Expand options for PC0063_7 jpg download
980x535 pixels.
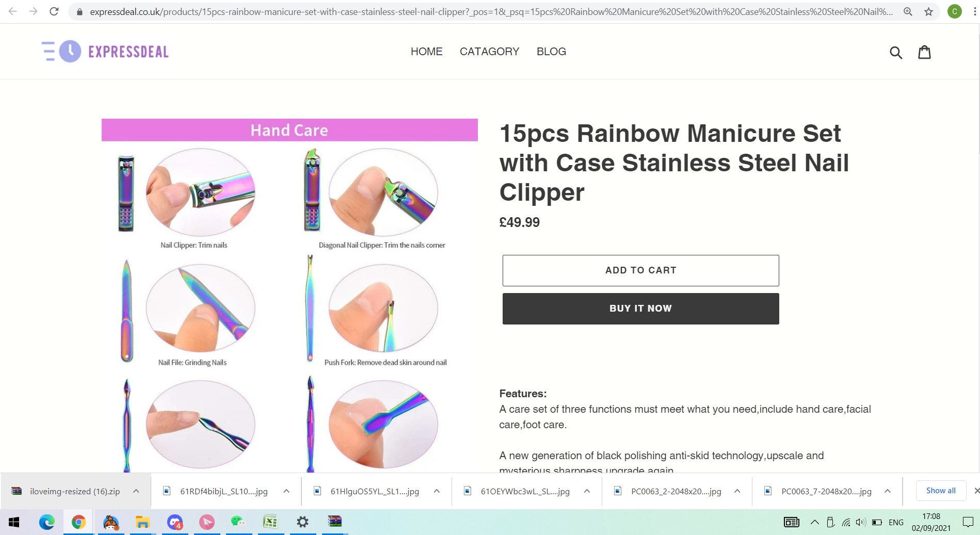click(888, 491)
